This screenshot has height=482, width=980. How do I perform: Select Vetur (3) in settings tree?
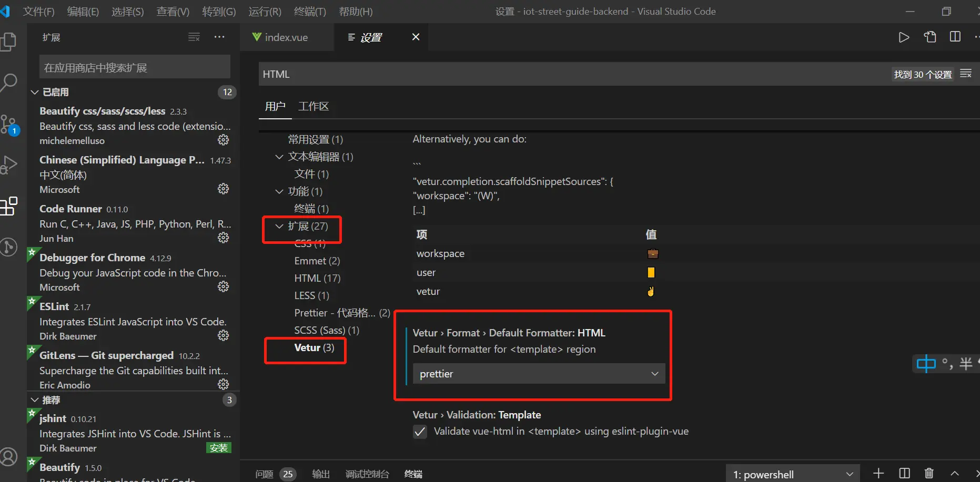(314, 347)
